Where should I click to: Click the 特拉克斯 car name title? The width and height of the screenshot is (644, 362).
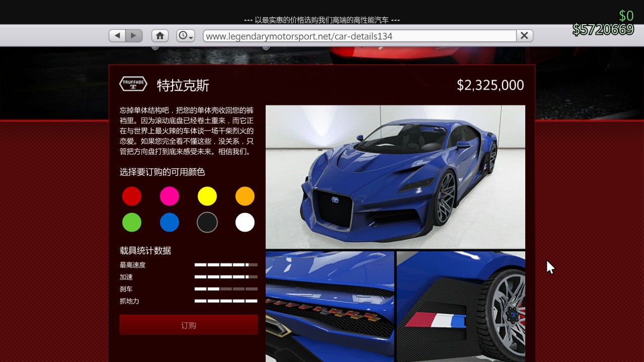coord(183,85)
